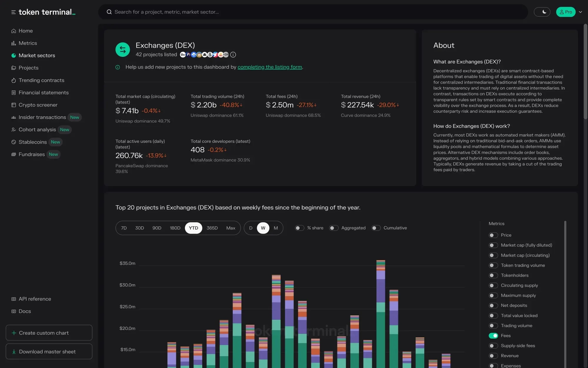Viewport: 588px width, 368px height.
Task: Turn on the Cumulative toggle
Action: [x=376, y=228]
